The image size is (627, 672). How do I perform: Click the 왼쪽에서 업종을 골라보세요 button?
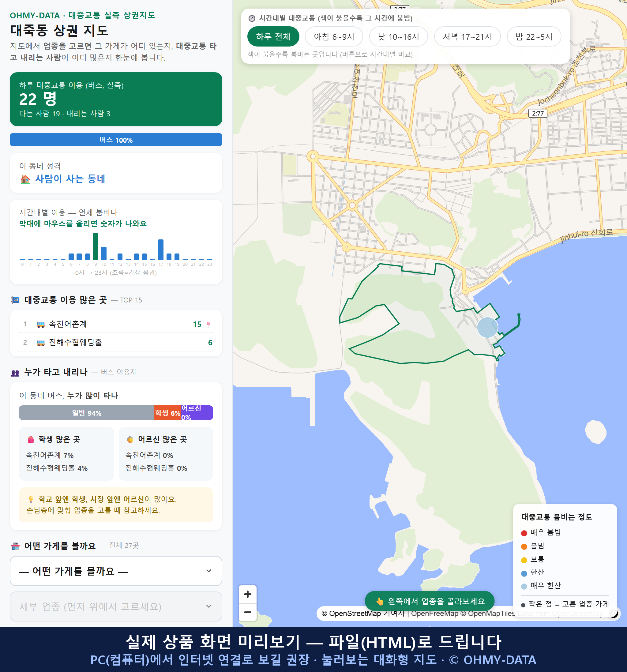[x=430, y=601]
